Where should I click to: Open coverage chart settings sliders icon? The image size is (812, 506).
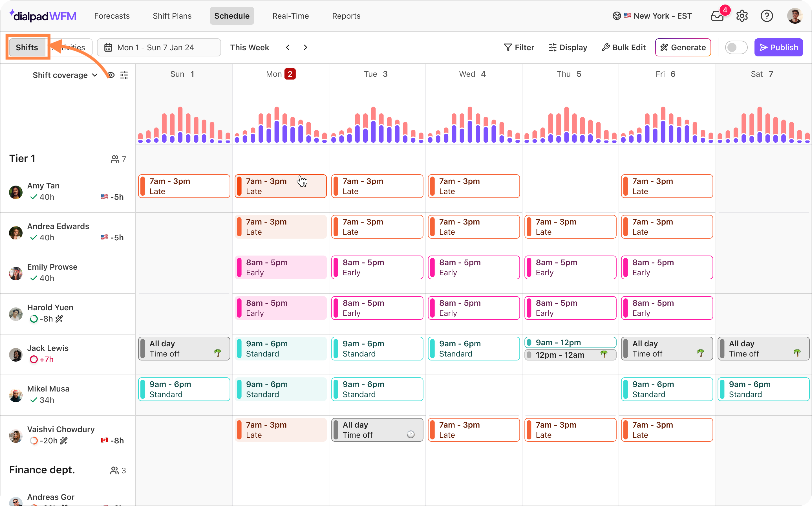[x=124, y=75]
